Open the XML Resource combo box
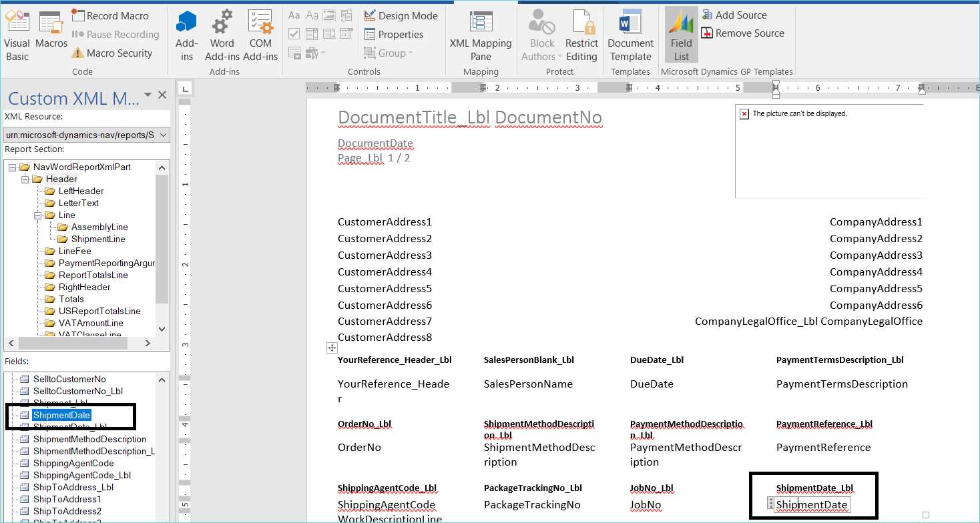The height and width of the screenshot is (523, 980). tap(87, 135)
